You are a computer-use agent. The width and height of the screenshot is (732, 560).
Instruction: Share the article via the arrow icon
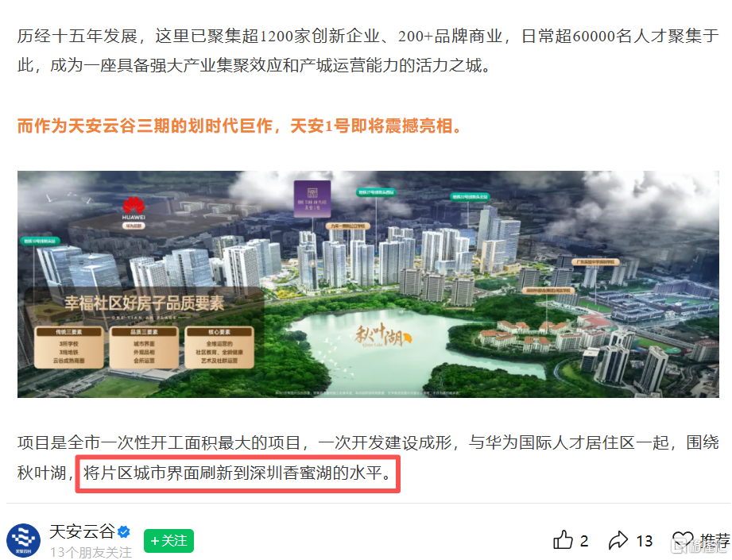(x=618, y=540)
